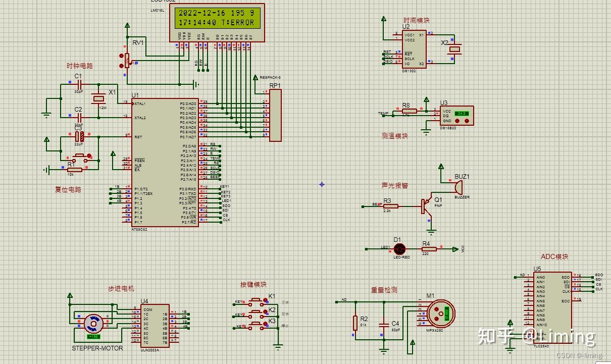
Task: Click the ground symbol beside RV1
Action: (196, 84)
